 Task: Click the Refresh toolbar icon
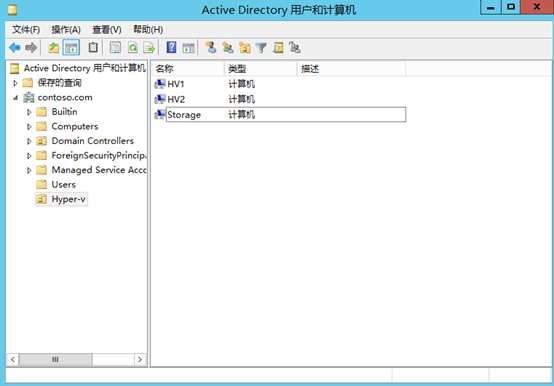(133, 48)
